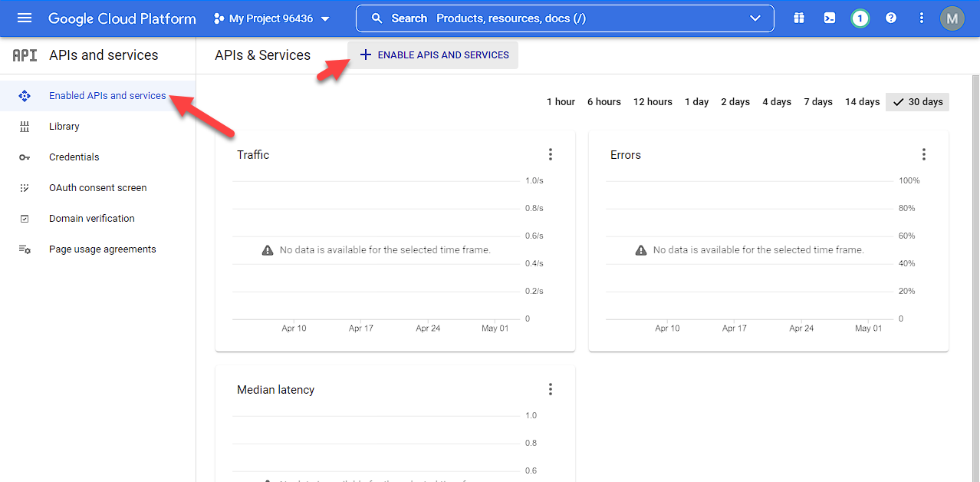This screenshot has height=482, width=980.
Task: Click the warning icon in Errors chart
Action: (641, 250)
